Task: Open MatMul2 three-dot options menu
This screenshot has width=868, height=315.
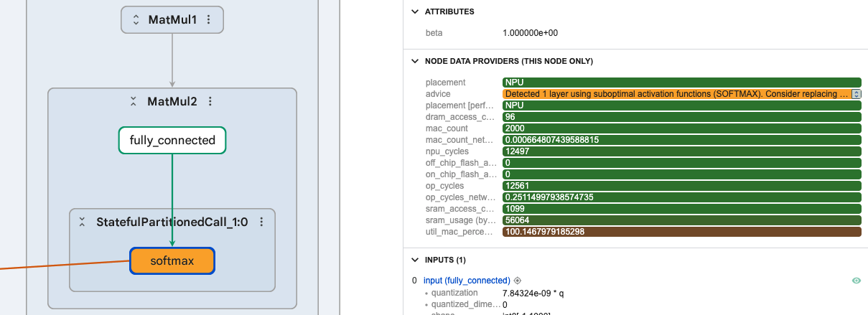Action: pyautogui.click(x=210, y=102)
